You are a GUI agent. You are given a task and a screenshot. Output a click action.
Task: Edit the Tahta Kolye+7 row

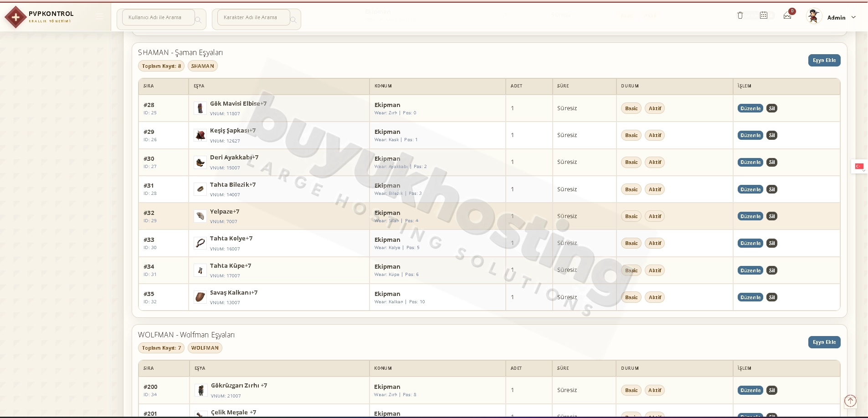click(x=750, y=243)
